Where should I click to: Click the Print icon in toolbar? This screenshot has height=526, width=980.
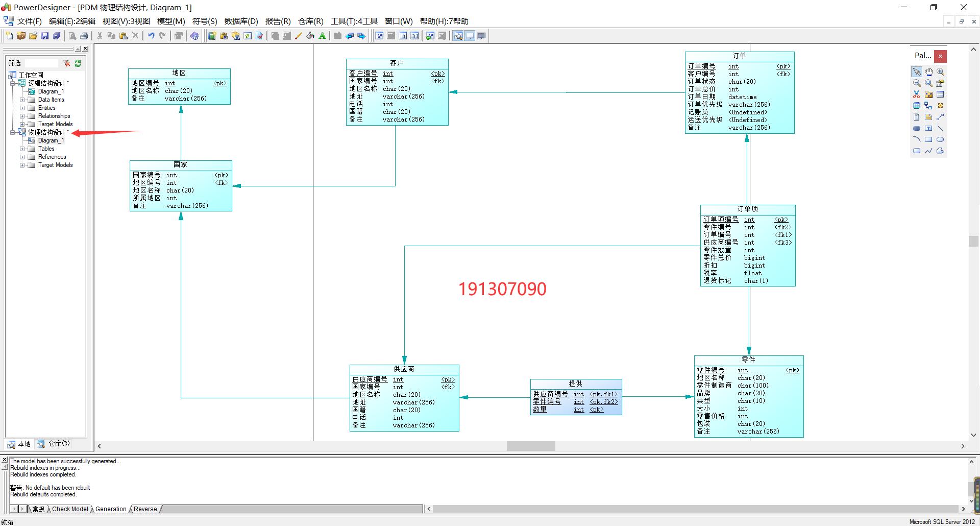point(84,36)
